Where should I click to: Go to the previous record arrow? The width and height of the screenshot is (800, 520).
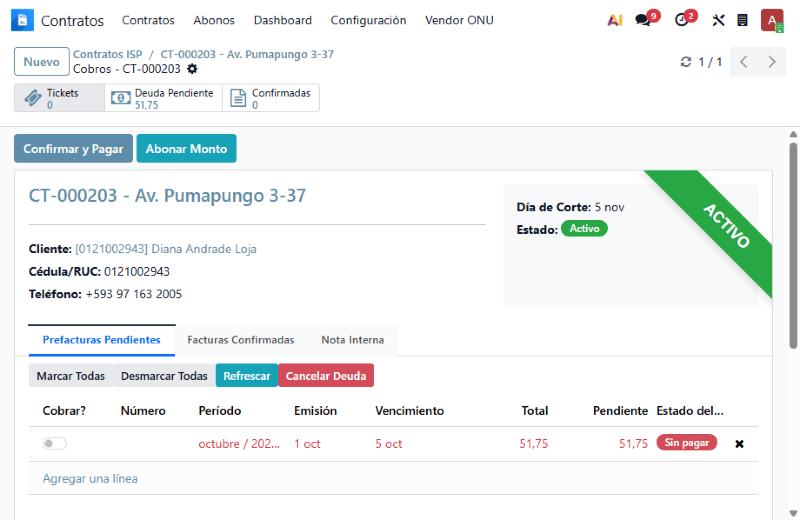click(744, 62)
